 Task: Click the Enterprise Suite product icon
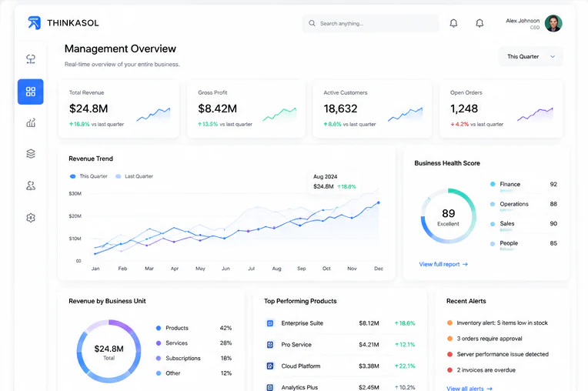(x=269, y=323)
